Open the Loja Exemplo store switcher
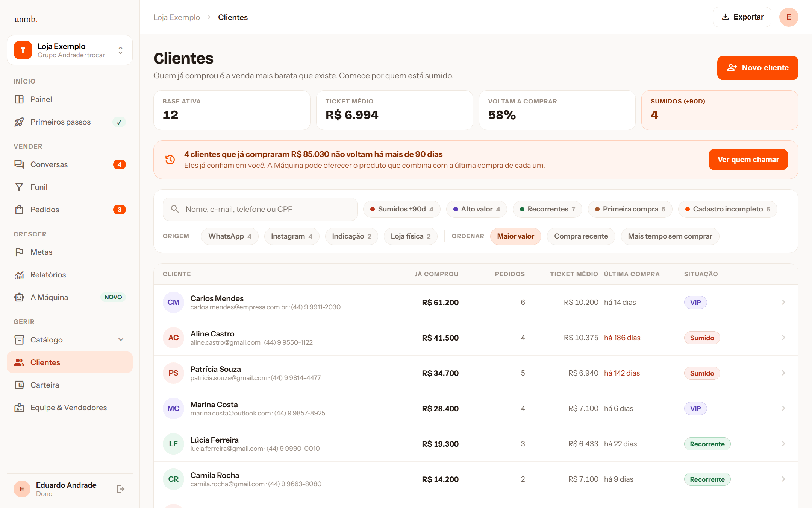The image size is (812, 508). [x=70, y=50]
